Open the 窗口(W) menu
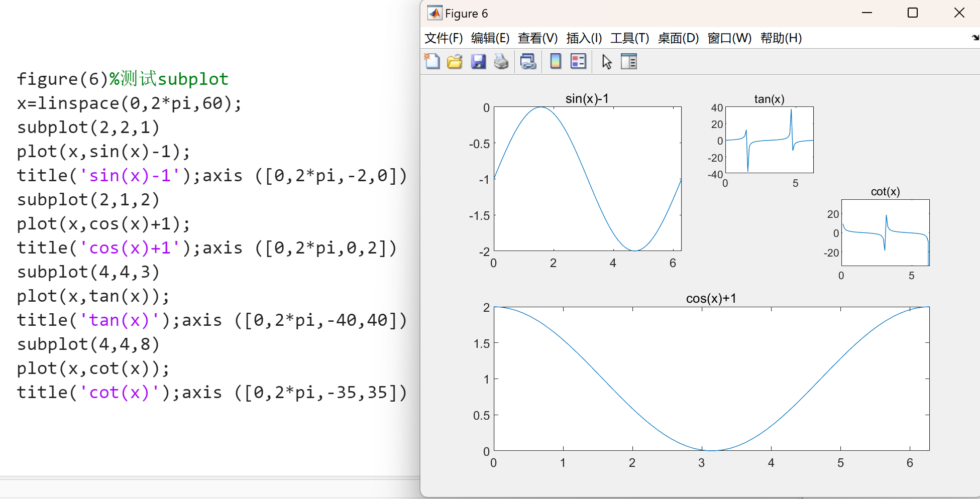This screenshot has height=499, width=980. point(729,38)
